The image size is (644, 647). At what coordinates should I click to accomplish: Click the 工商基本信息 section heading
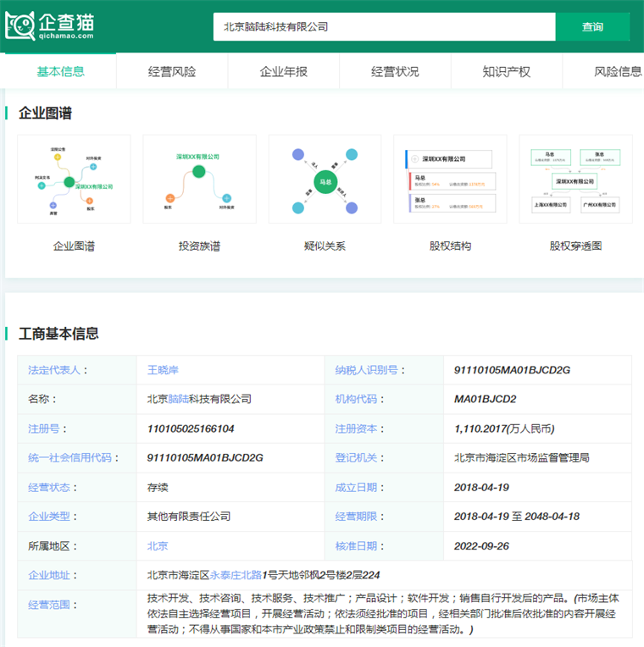(x=58, y=334)
